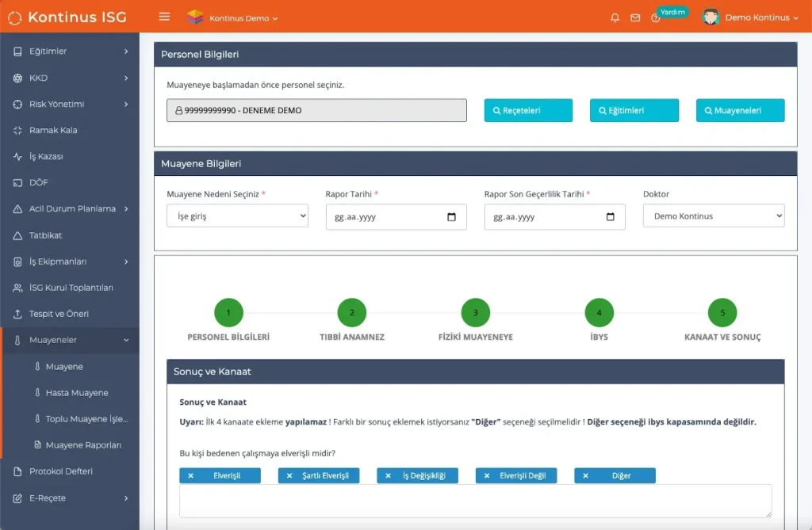Click the Yardım badge
This screenshot has height=530, width=812.
[x=672, y=12]
